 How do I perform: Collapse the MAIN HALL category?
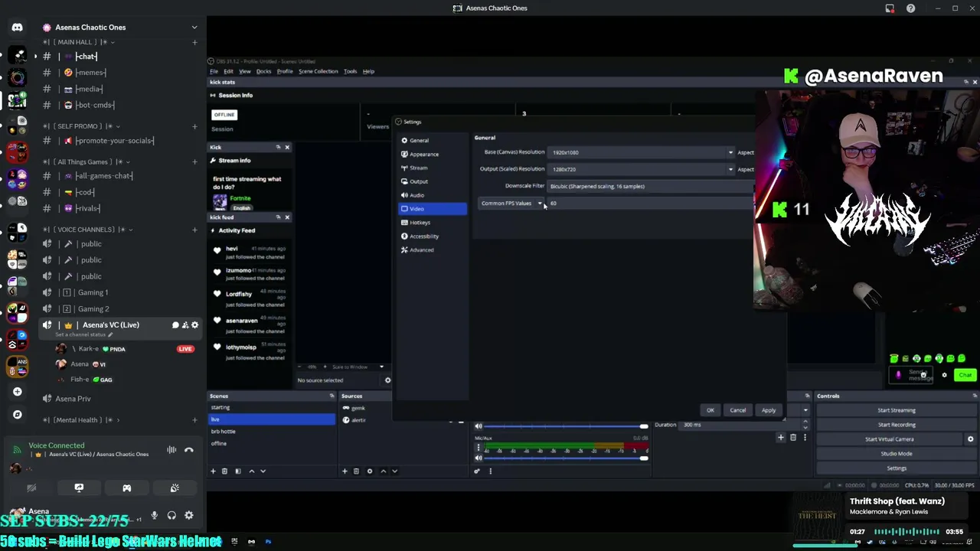tap(78, 42)
